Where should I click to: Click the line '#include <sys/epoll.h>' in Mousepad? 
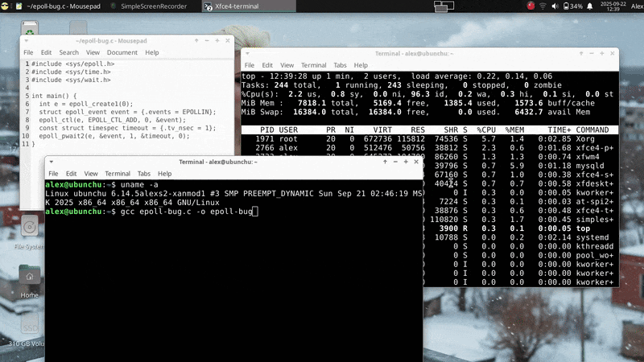pos(73,64)
